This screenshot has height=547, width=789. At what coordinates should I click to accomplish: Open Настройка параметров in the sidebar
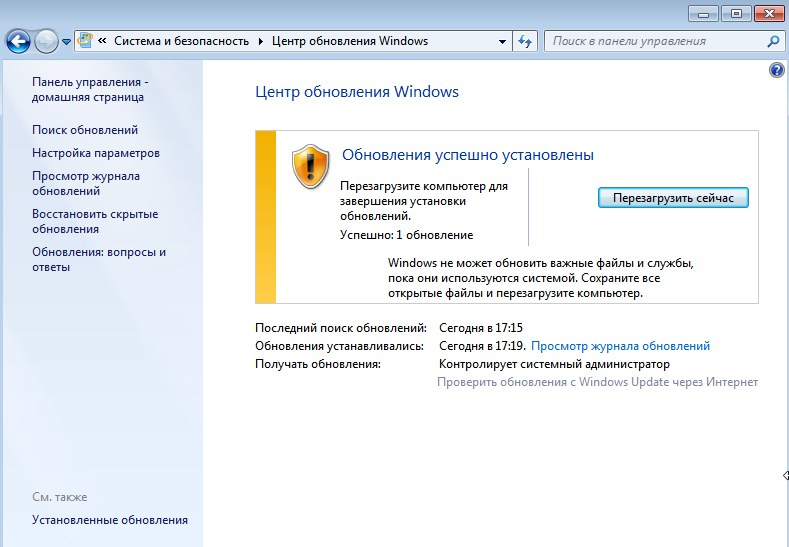[x=96, y=153]
